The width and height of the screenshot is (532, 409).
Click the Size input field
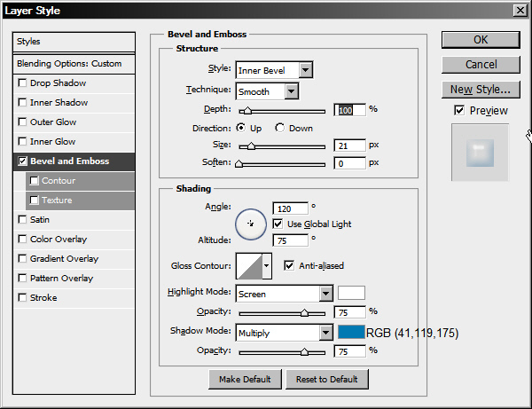coord(350,146)
